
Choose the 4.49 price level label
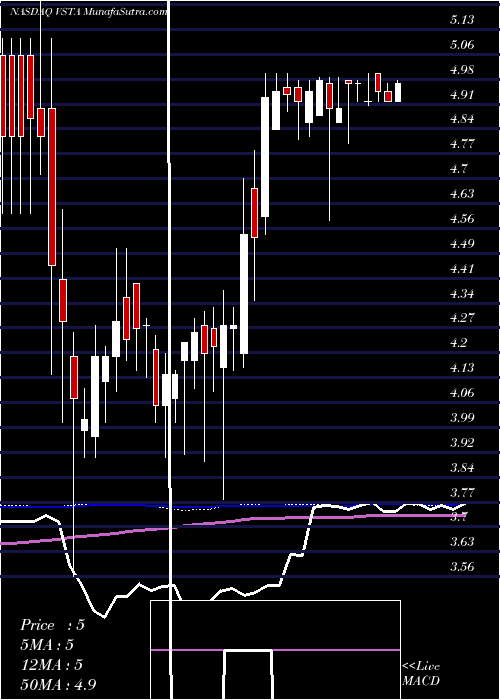460,244
